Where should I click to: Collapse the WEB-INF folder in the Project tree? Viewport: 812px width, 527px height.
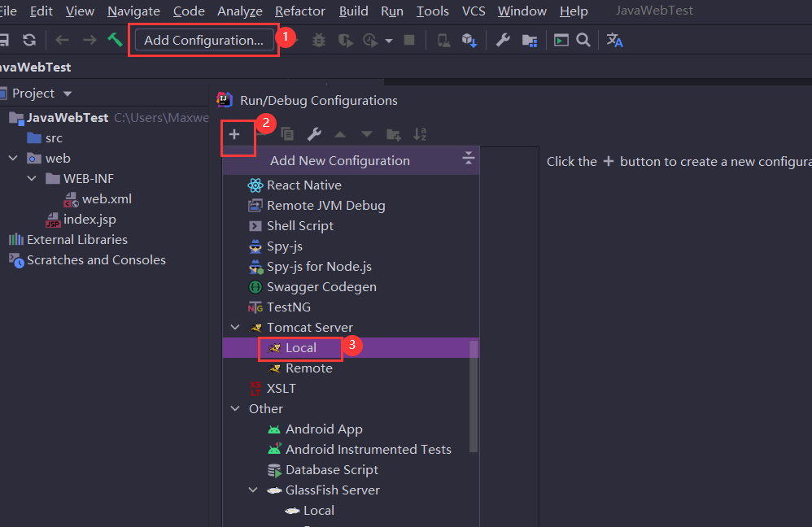pos(32,179)
